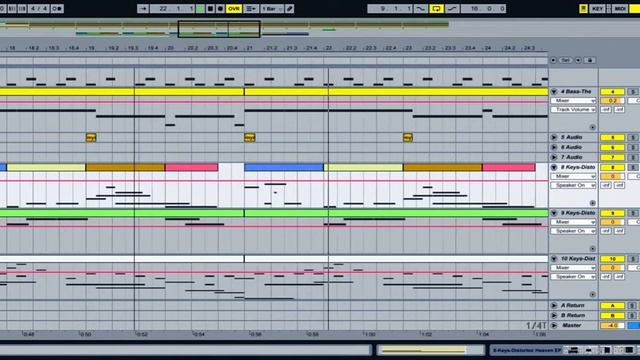This screenshot has width=640, height=360.
Task: Toggle track activator 6 on 6 Audio
Action: click(x=612, y=147)
